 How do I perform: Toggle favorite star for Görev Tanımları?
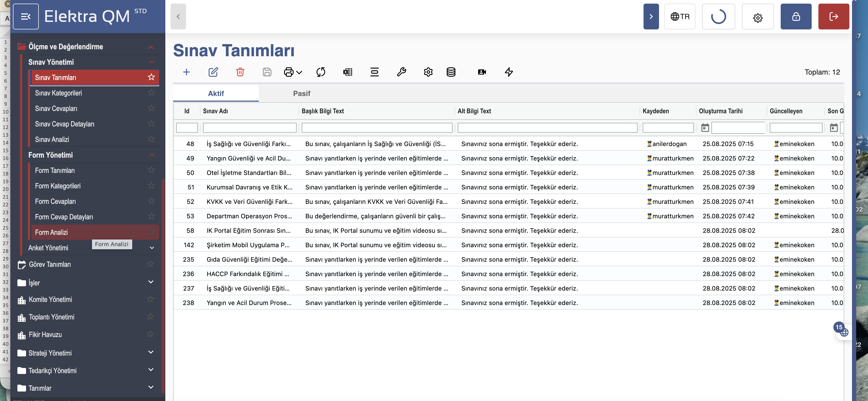(150, 264)
